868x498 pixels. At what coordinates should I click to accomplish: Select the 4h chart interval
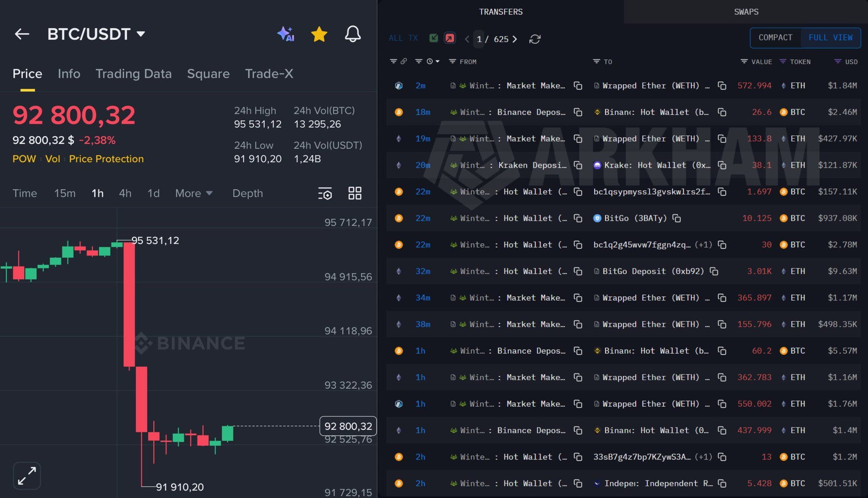pyautogui.click(x=125, y=194)
